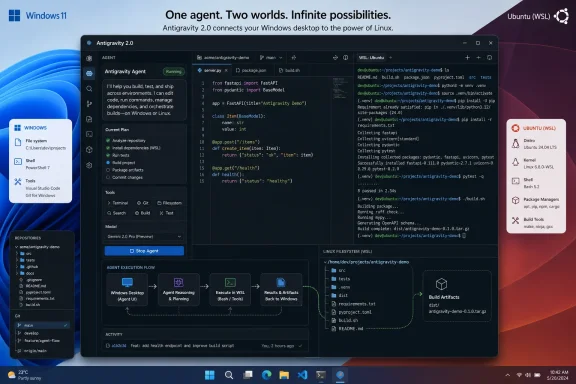
Task: Open the main branch dropdown in the toolbar
Action: click(x=271, y=58)
